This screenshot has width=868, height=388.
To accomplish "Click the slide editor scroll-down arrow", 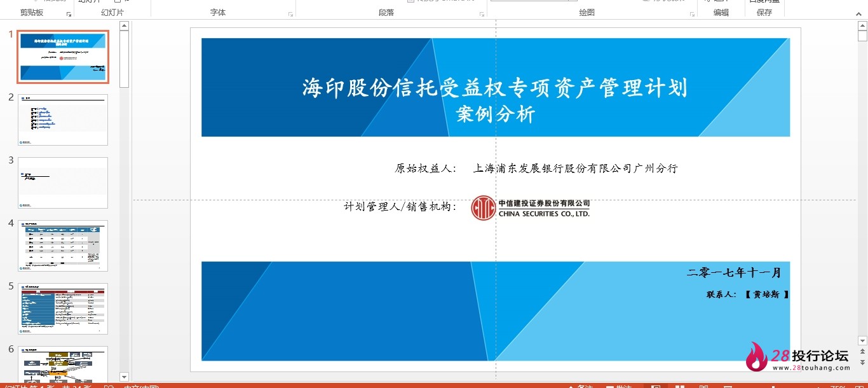I will [x=862, y=341].
